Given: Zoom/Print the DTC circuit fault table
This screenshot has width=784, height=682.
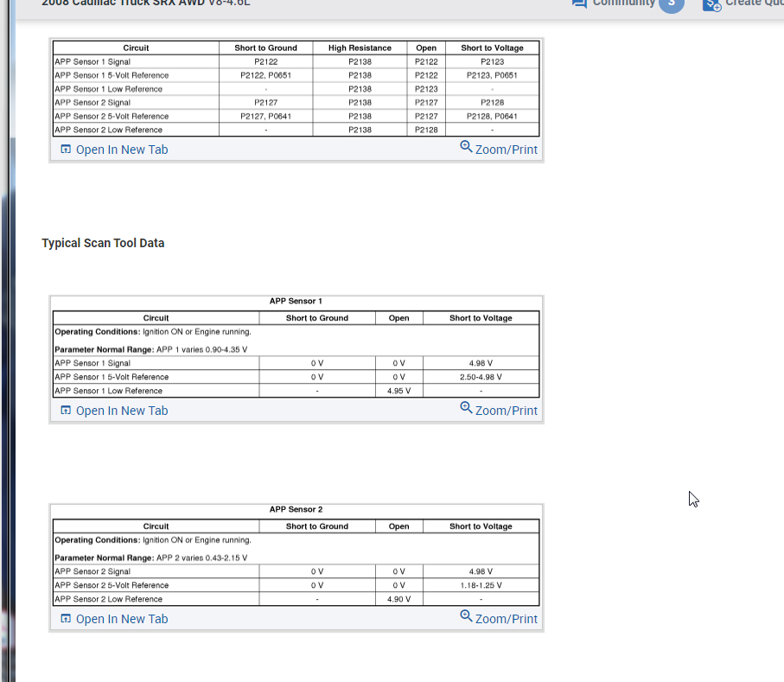Looking at the screenshot, I should (x=499, y=149).
